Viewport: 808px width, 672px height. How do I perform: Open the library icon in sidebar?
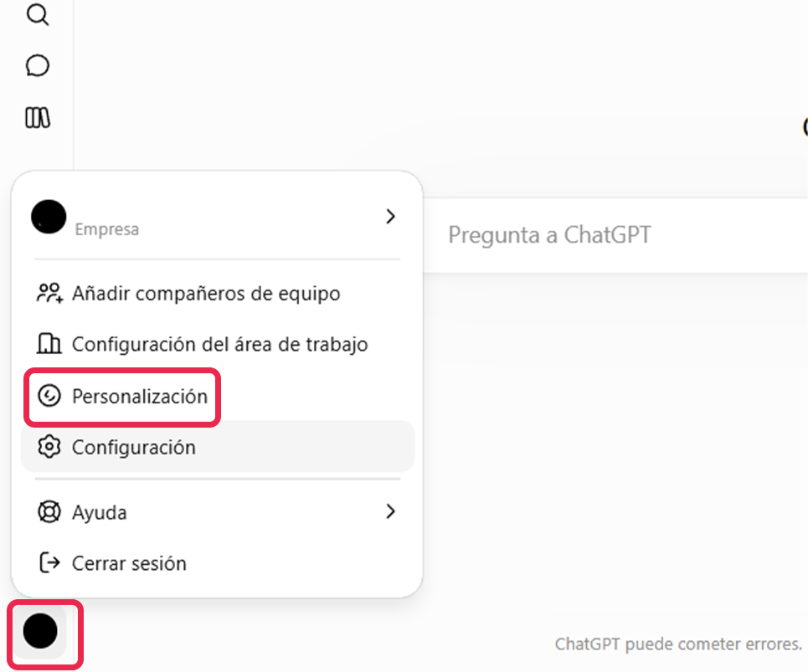(37, 117)
